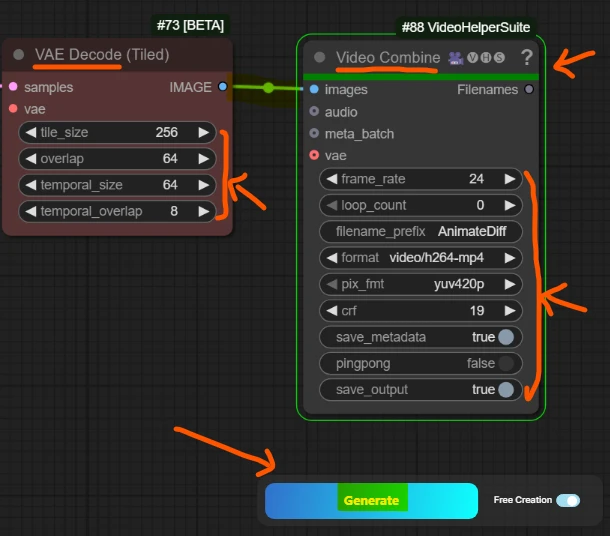Click the filename_prefix AnimateDiff field
This screenshot has width=610, height=536.
coord(421,231)
